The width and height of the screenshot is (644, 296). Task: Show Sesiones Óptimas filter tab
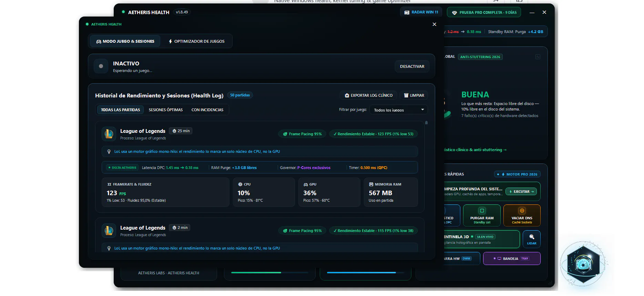point(166,110)
